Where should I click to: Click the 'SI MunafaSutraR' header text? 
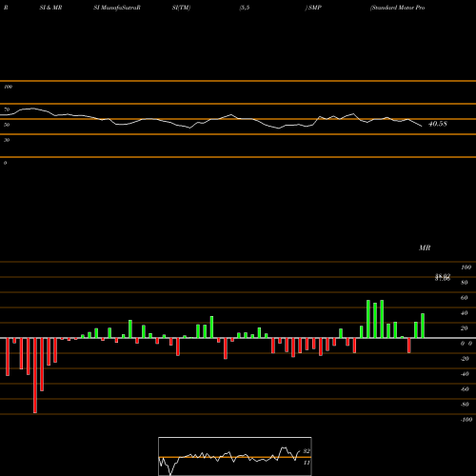click(x=117, y=8)
